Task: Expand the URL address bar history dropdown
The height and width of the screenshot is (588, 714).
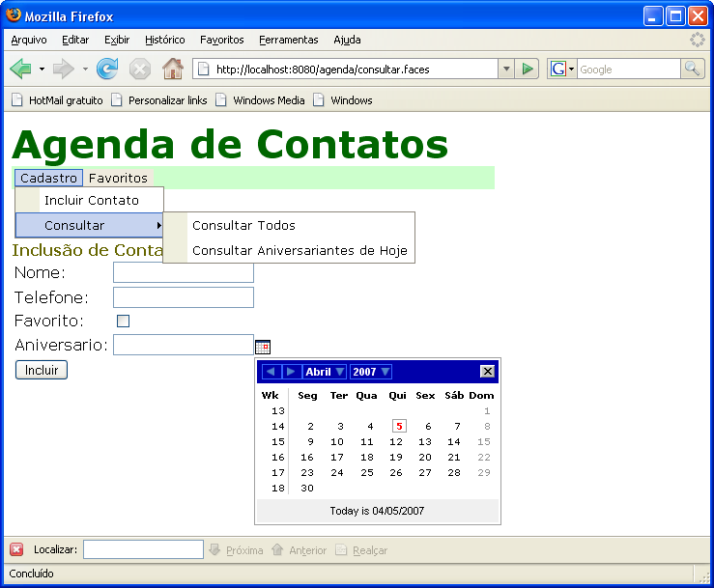Action: tap(506, 69)
